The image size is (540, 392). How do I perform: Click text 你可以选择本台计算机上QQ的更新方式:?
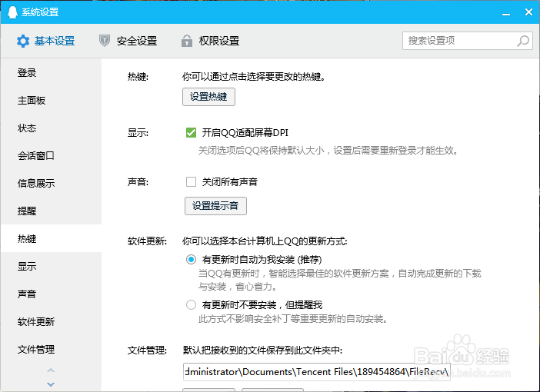pos(265,241)
